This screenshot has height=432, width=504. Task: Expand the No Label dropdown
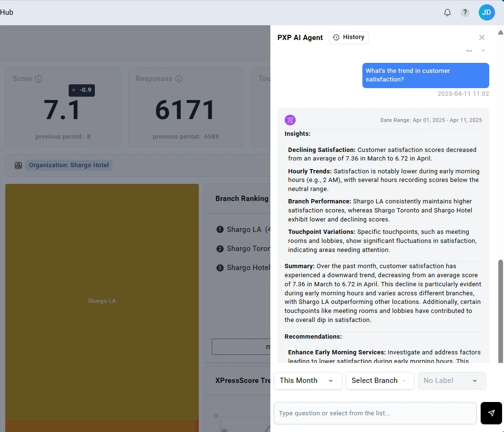[x=451, y=381]
